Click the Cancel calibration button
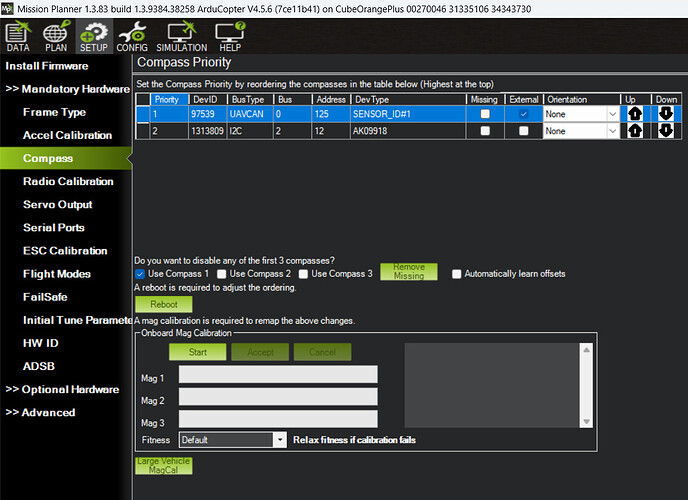This screenshot has width=688, height=500. point(322,352)
